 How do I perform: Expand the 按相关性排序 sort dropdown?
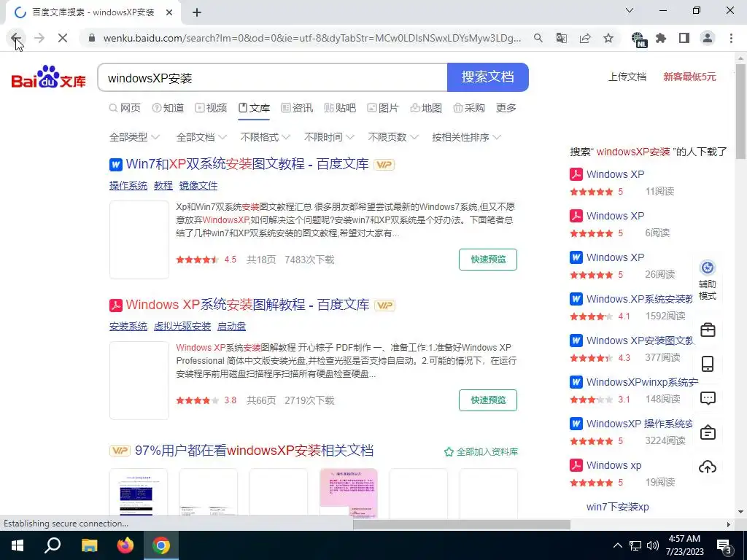click(466, 137)
